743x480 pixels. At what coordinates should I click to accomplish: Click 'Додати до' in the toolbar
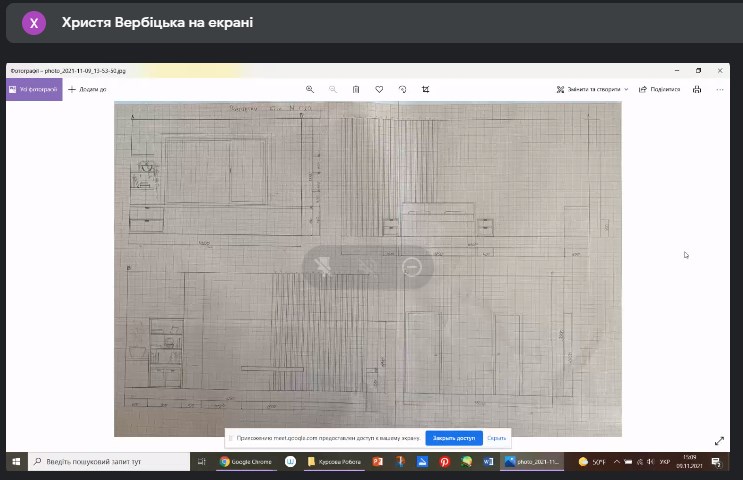coord(87,89)
